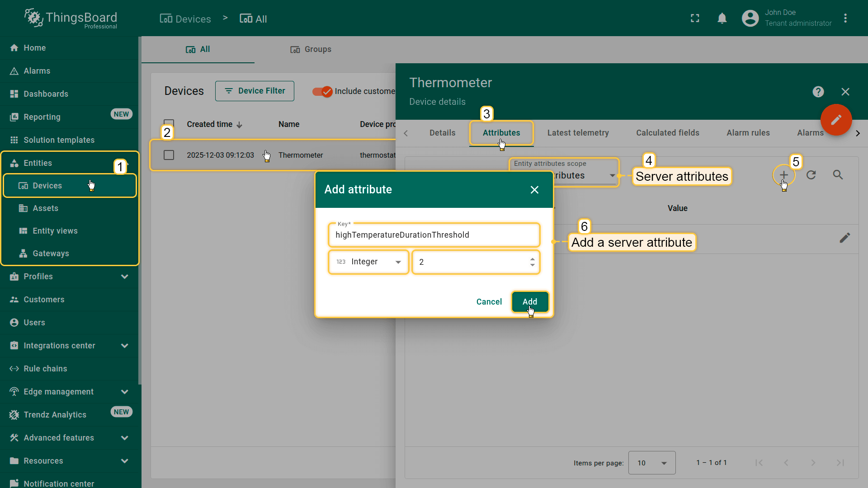The height and width of the screenshot is (488, 868).
Task: Refresh the attributes list
Action: (811, 175)
